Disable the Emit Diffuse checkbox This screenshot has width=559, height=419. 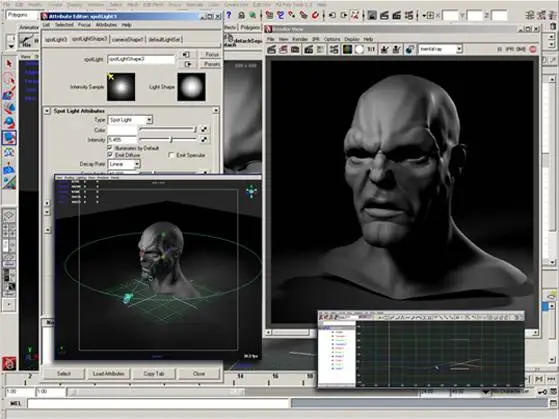coord(110,155)
